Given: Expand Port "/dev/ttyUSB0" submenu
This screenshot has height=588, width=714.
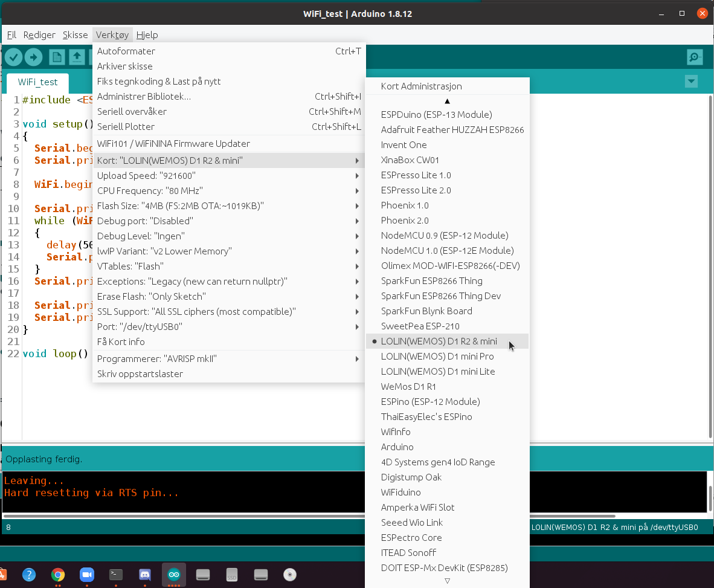Looking at the screenshot, I should 228,326.
